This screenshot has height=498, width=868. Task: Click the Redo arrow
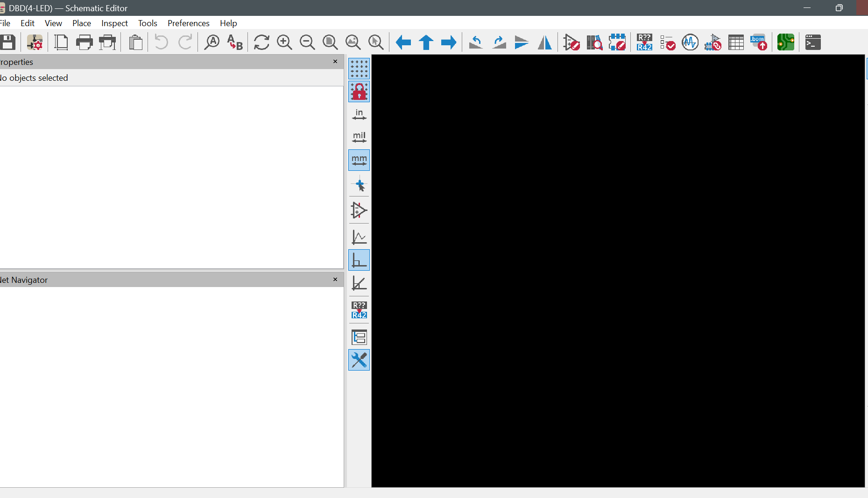point(185,42)
